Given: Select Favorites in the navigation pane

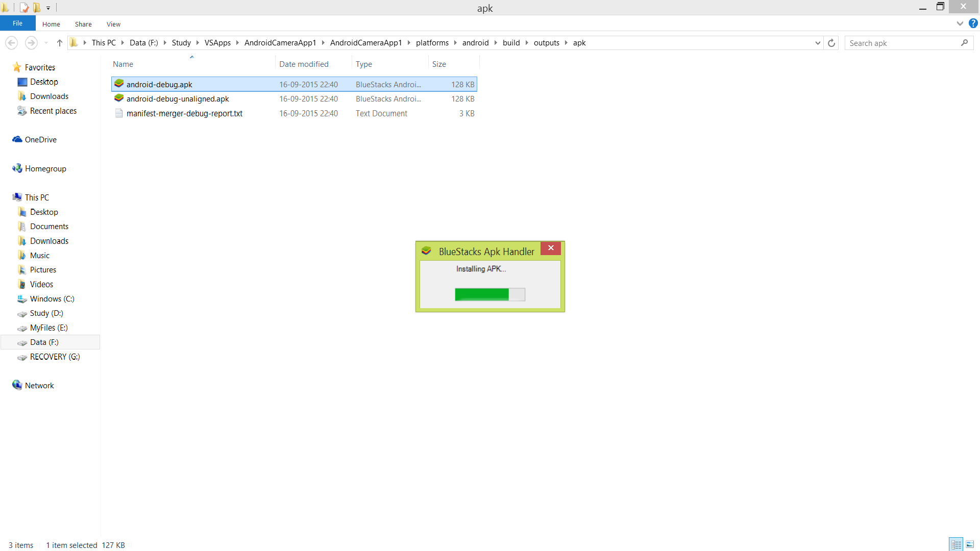Looking at the screenshot, I should pyautogui.click(x=40, y=67).
